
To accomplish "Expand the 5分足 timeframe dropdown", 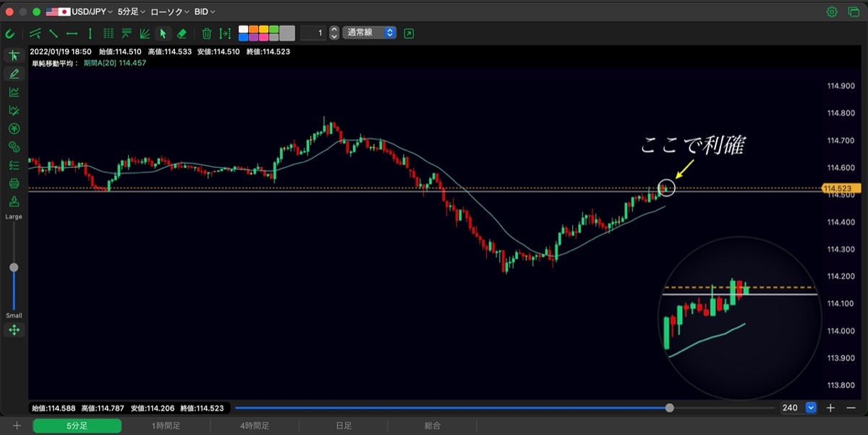I will tap(132, 12).
